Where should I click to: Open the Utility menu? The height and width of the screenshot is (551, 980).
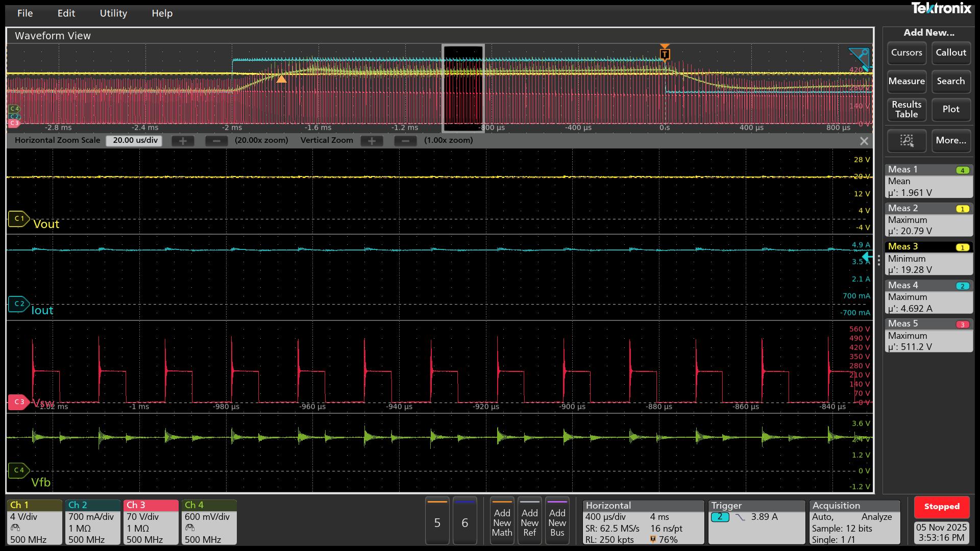click(113, 13)
